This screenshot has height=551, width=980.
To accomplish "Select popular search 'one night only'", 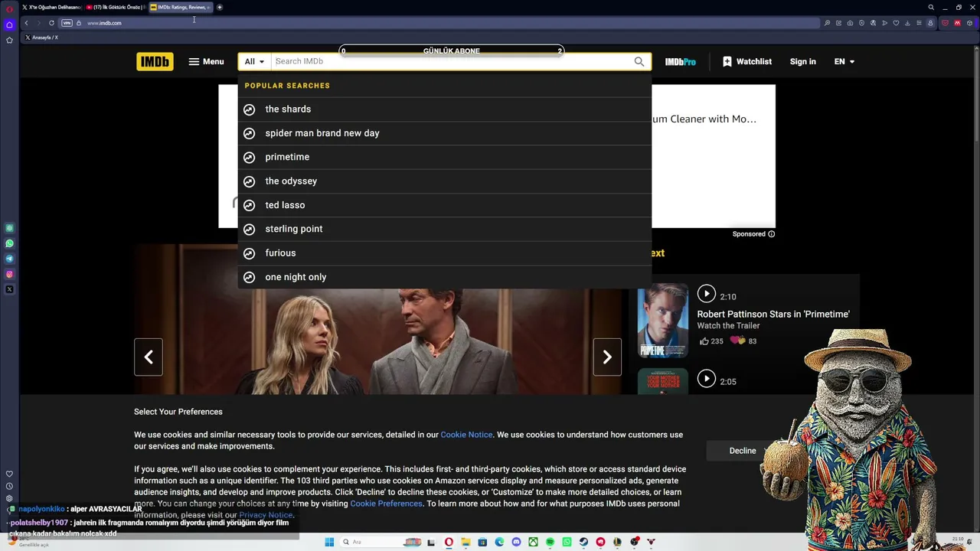I will (445, 277).
